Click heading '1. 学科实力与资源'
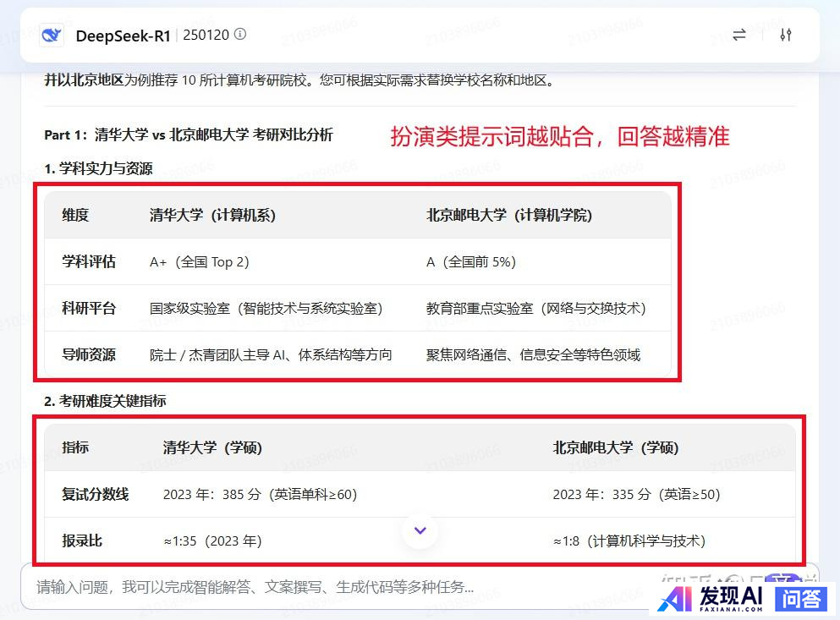Image resolution: width=840 pixels, height=620 pixels. [x=99, y=168]
